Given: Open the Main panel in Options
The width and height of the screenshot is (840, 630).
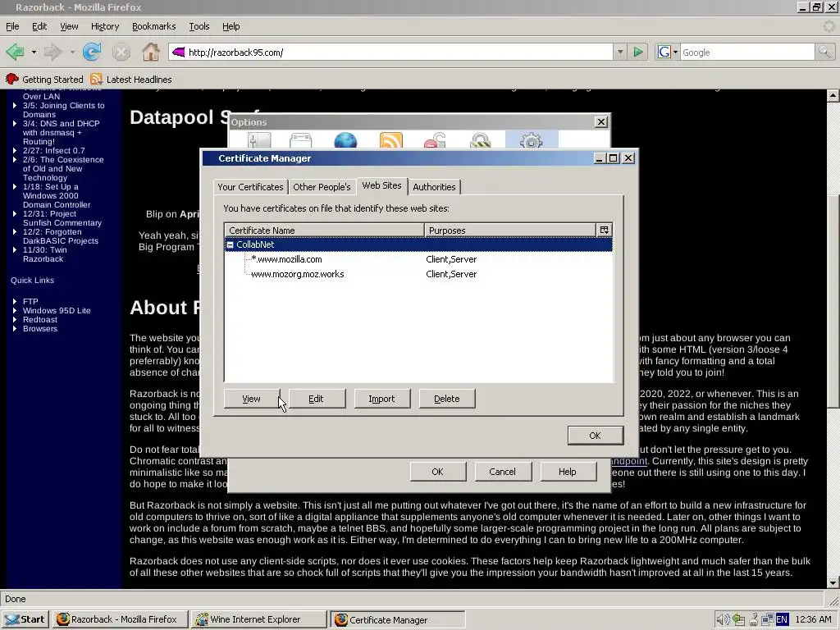Looking at the screenshot, I should [x=259, y=140].
